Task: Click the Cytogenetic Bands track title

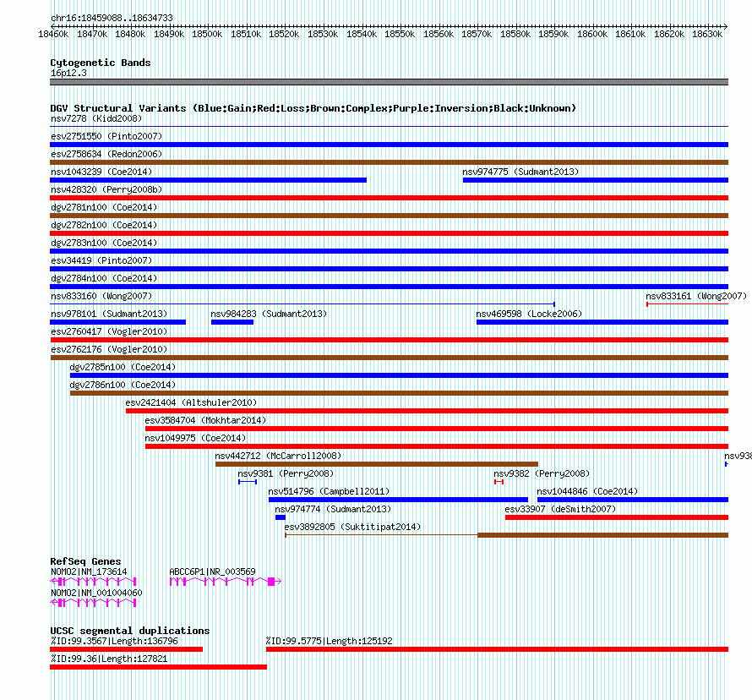Action: tap(101, 63)
